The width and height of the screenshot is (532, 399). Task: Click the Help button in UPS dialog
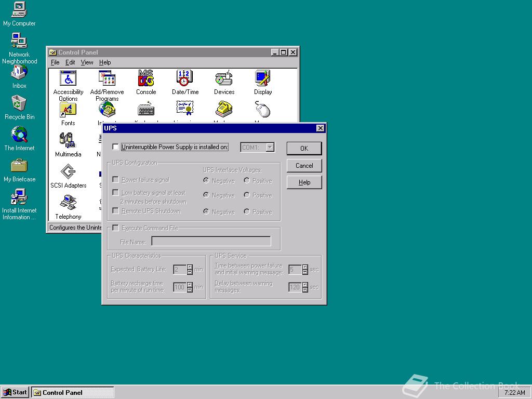pyautogui.click(x=304, y=182)
